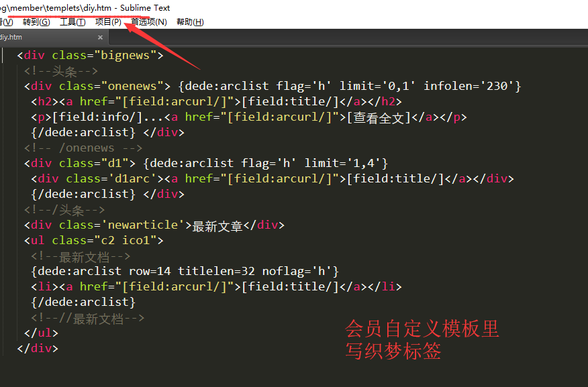Click the <!--头条--> opening comment line

61,71
